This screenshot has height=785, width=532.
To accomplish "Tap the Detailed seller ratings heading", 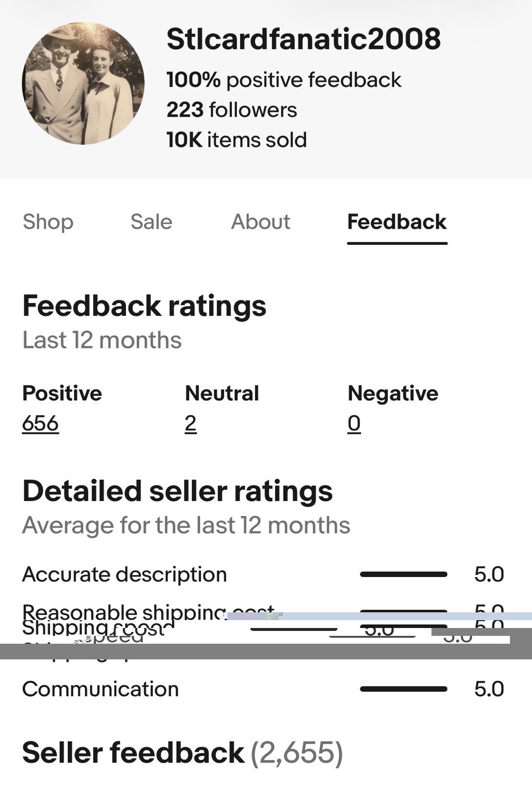I will (x=177, y=491).
